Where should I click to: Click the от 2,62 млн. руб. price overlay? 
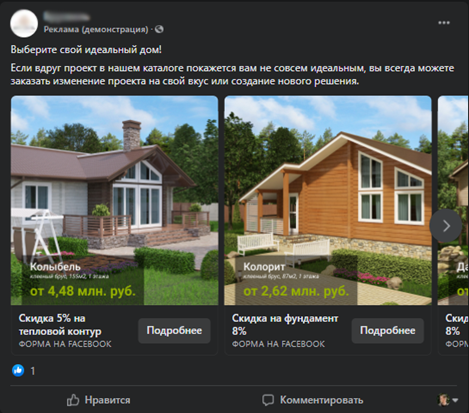(296, 291)
